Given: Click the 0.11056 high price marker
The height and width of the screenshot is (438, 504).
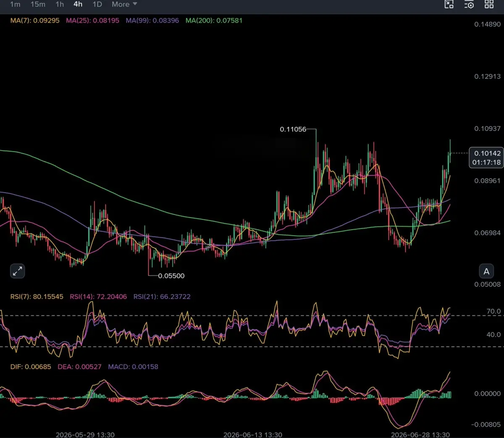Looking at the screenshot, I should (293, 129).
